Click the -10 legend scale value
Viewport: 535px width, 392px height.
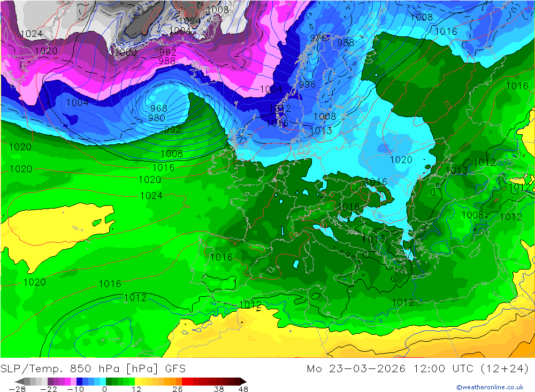pos(75,389)
